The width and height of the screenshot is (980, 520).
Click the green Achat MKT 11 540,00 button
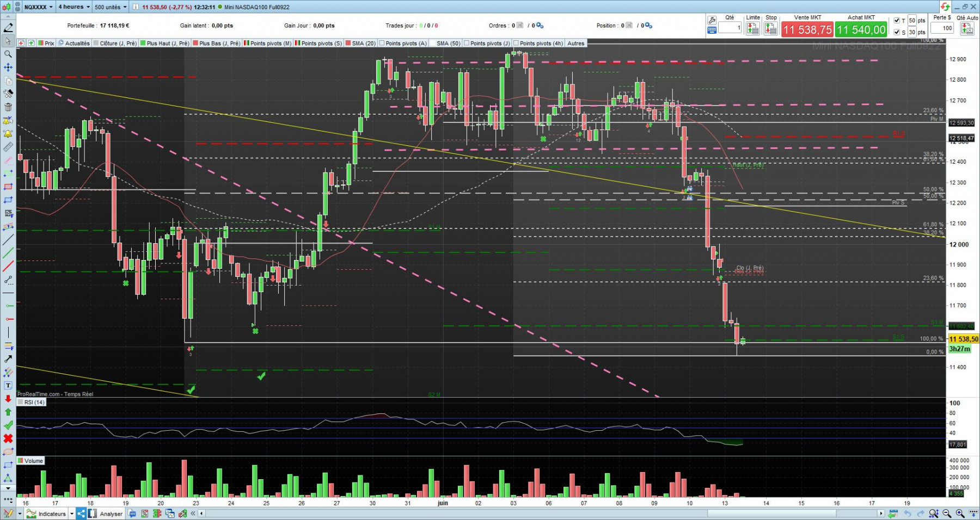point(861,29)
